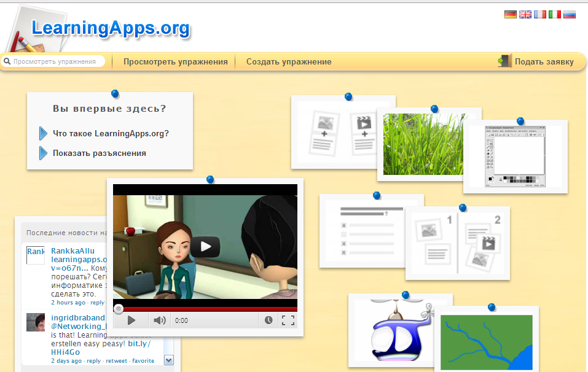Switch language using the English flag
The height and width of the screenshot is (372, 588).
[x=525, y=14]
